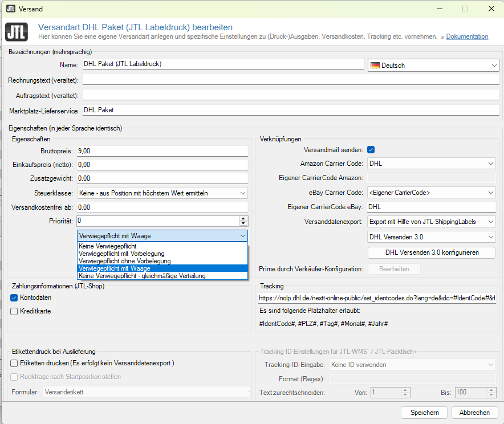Click the Eigener CarrierCode Amazon field
The width and height of the screenshot is (504, 424).
click(432, 178)
